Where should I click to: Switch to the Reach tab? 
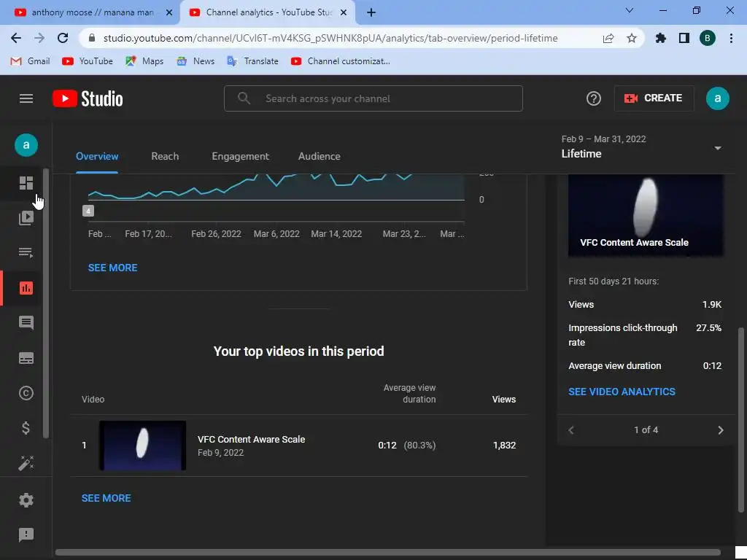pyautogui.click(x=165, y=156)
